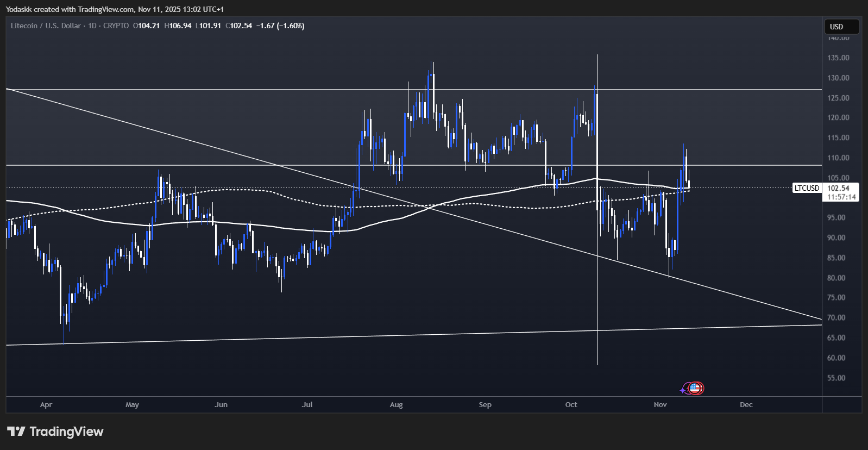Click the Nov label on time axis
This screenshot has width=868, height=450.
click(661, 405)
